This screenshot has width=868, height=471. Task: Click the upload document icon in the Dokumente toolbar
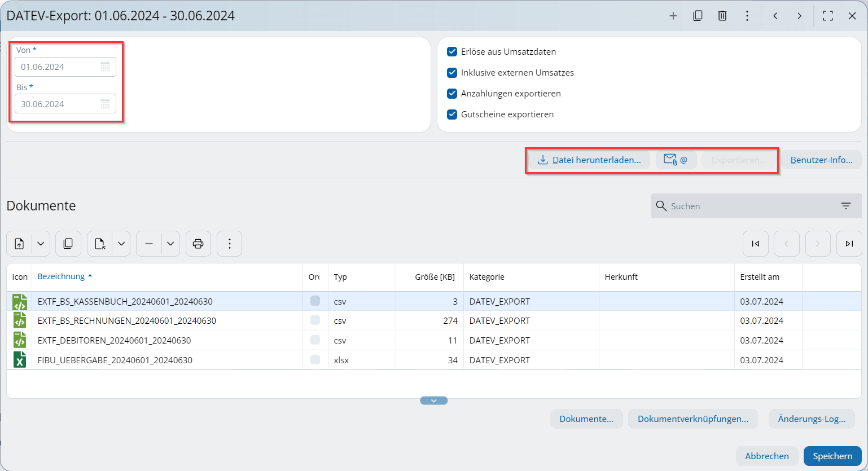(x=19, y=244)
